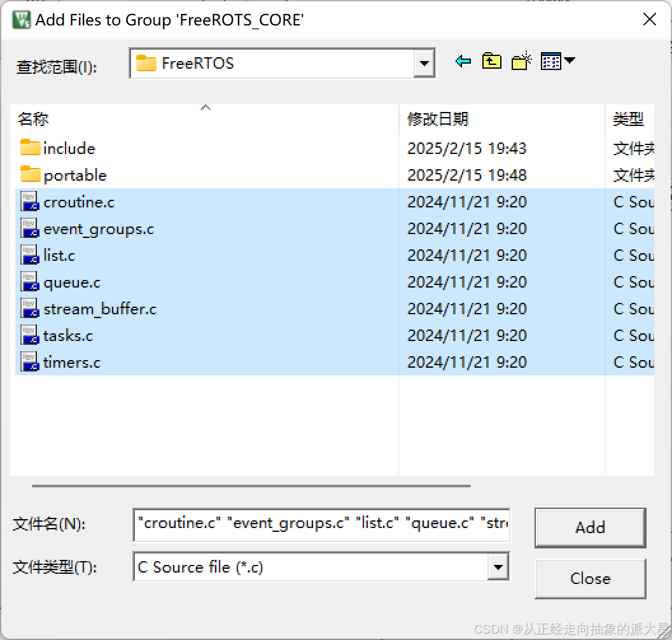Select the timers.c file name
The image size is (672, 640).
click(72, 363)
